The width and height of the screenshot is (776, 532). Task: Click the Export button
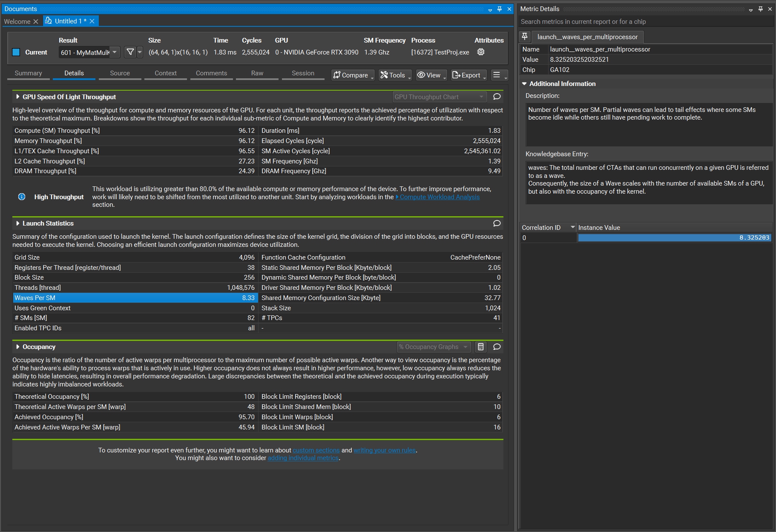tap(468, 75)
